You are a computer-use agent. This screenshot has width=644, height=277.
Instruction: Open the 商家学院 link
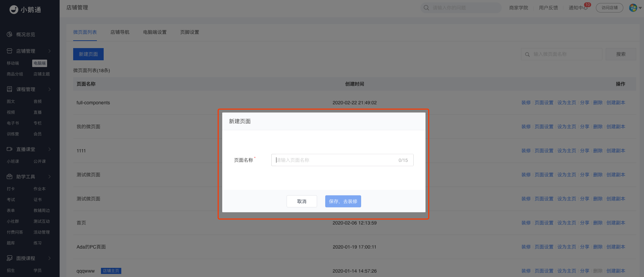point(519,8)
